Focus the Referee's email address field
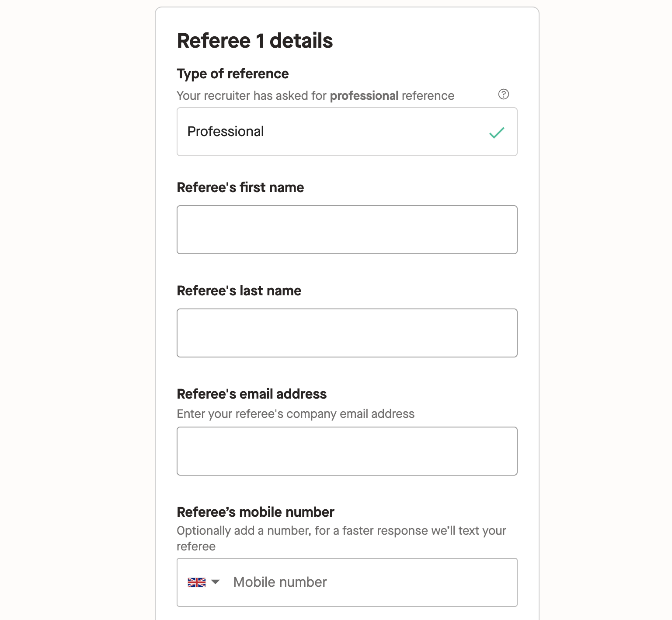The image size is (672, 620). pyautogui.click(x=347, y=451)
